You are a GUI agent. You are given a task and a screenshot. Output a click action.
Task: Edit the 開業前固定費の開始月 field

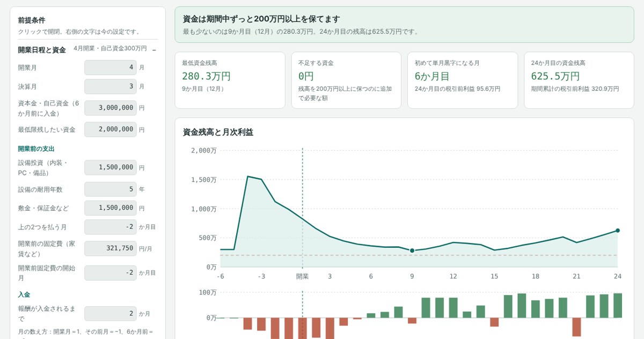[x=111, y=272]
